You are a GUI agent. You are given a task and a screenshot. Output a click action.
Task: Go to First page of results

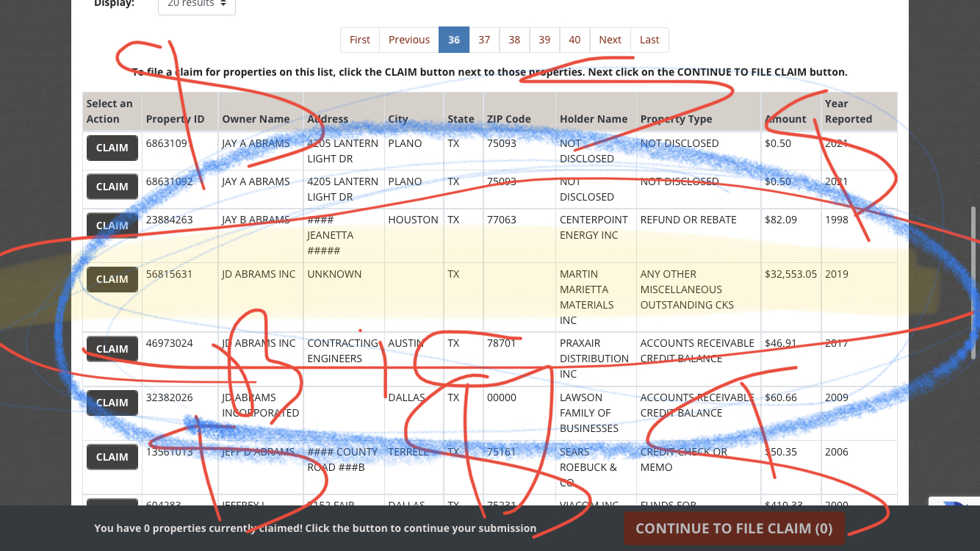coord(360,40)
